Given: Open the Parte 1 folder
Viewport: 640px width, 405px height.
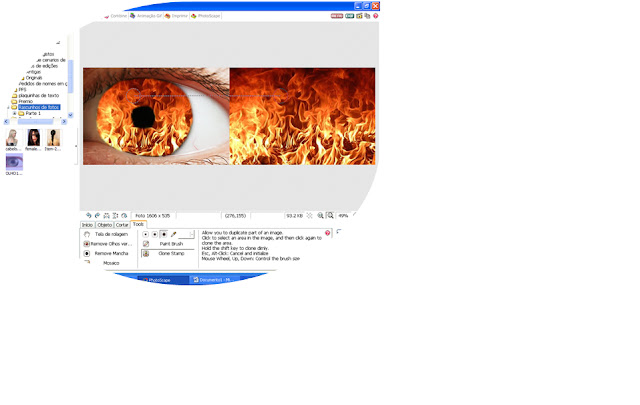Looking at the screenshot, I should click(x=33, y=113).
